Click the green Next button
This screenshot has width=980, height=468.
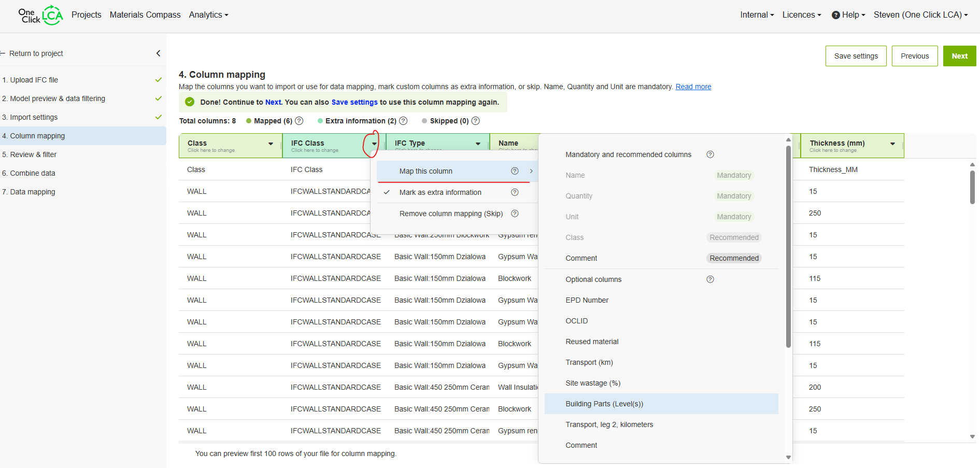(960, 56)
